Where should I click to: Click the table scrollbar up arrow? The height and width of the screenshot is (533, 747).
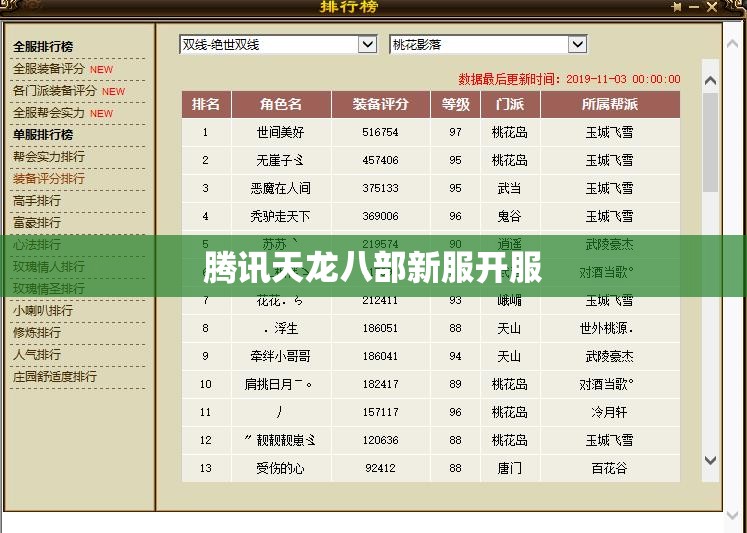[x=710, y=81]
